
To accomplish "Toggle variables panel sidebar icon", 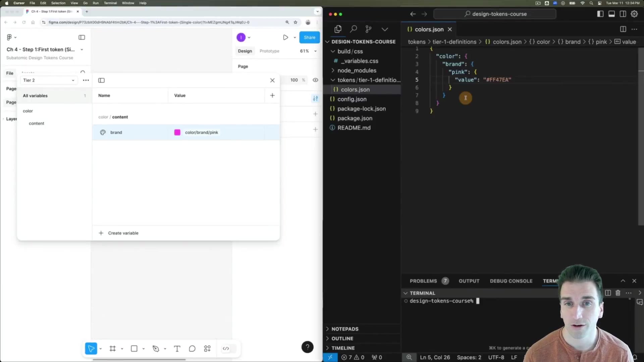I will pos(101,80).
